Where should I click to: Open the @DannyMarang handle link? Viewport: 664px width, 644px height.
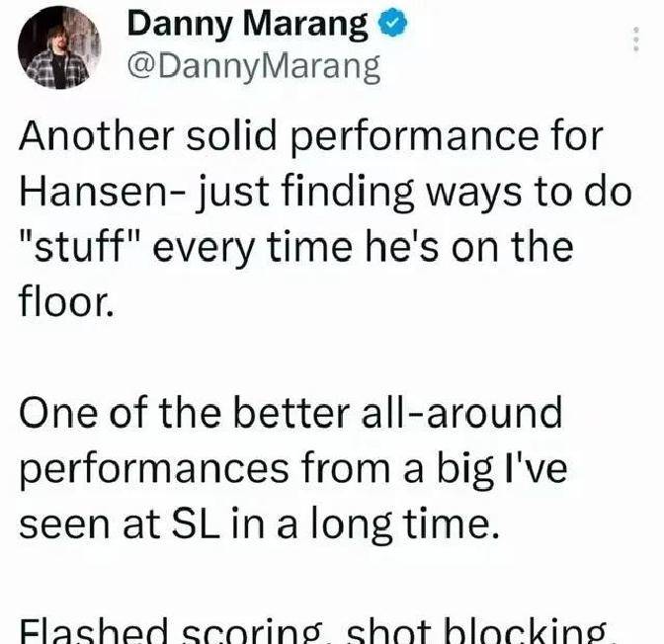(x=254, y=68)
